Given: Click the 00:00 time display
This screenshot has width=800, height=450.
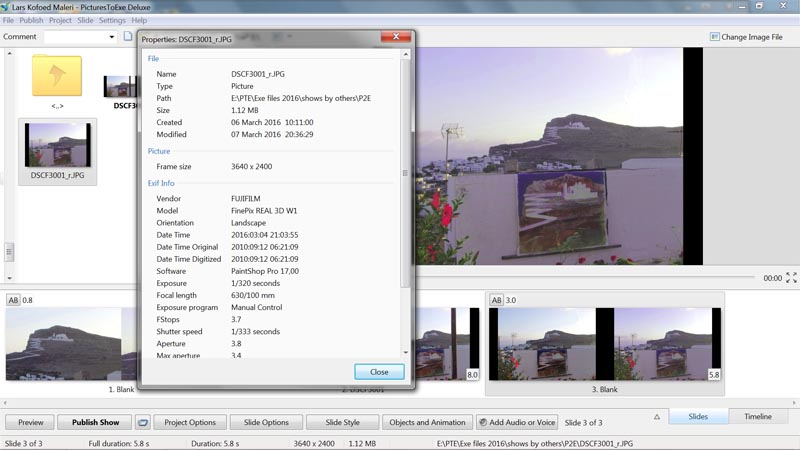Looking at the screenshot, I should point(772,278).
